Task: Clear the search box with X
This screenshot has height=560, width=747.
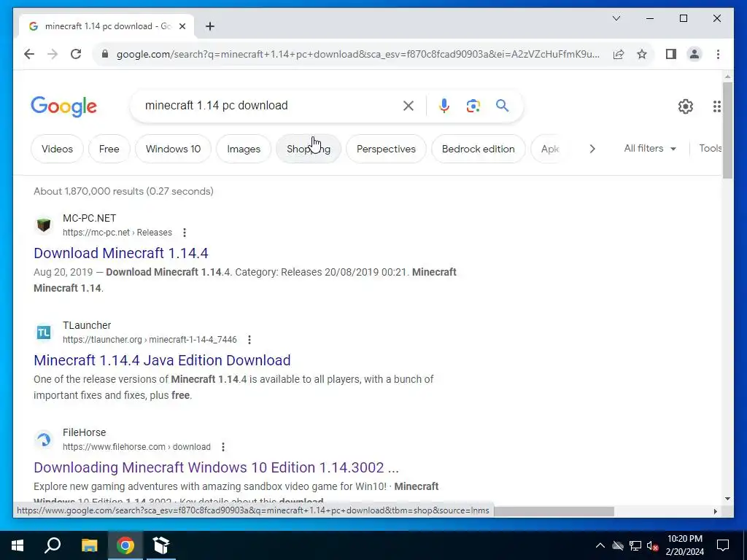Action: click(409, 106)
